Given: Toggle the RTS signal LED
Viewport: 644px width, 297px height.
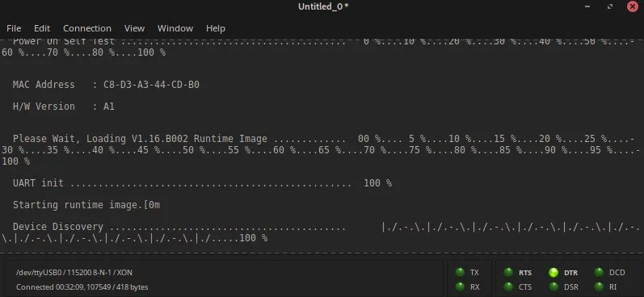Looking at the screenshot, I should click(508, 273).
